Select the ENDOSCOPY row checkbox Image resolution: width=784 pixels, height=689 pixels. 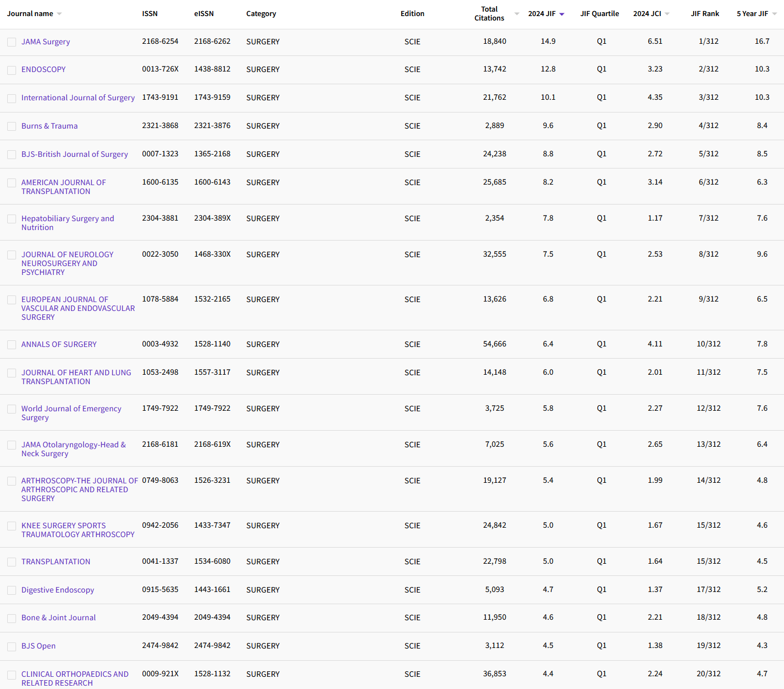(x=12, y=70)
